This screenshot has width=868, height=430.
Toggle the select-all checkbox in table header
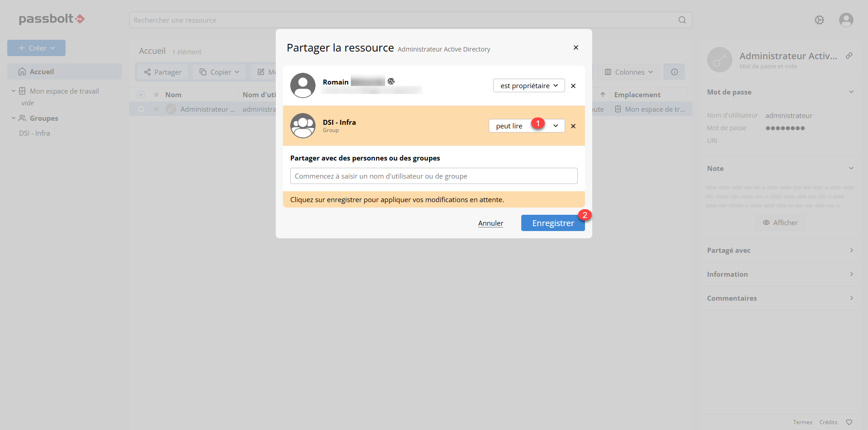click(141, 95)
